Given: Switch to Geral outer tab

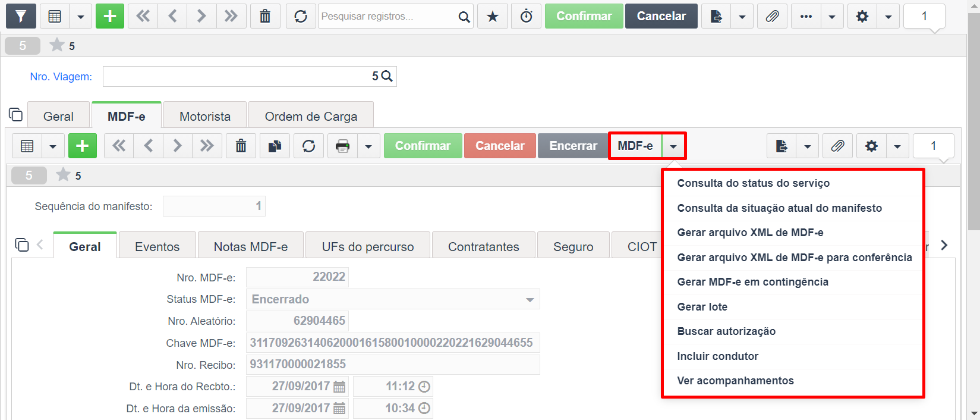Looking at the screenshot, I should coord(58,116).
